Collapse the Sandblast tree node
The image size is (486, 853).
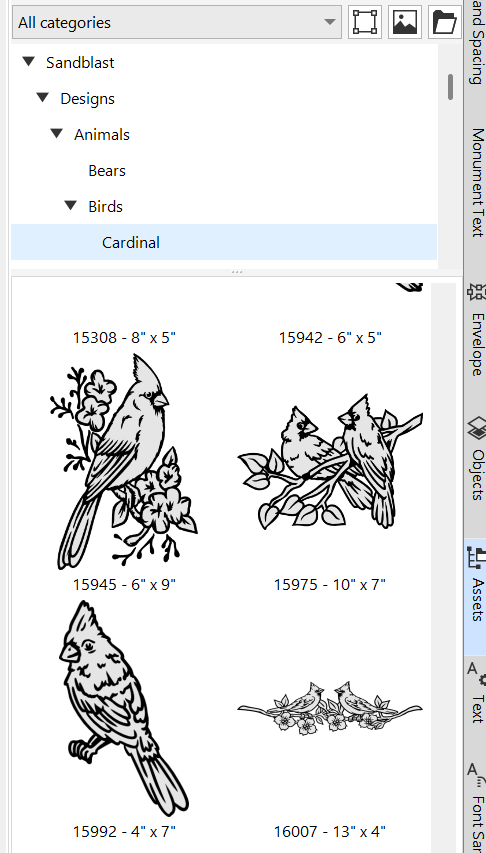[28, 62]
